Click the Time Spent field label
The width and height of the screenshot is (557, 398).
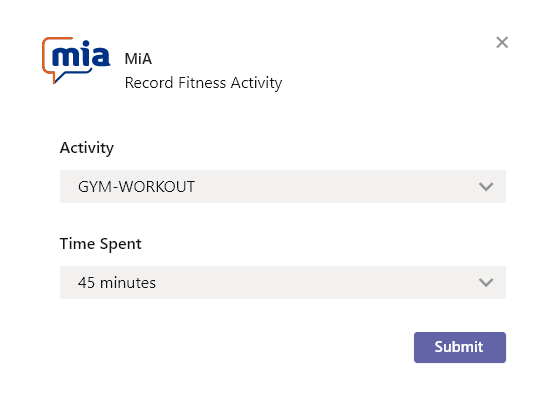click(101, 244)
